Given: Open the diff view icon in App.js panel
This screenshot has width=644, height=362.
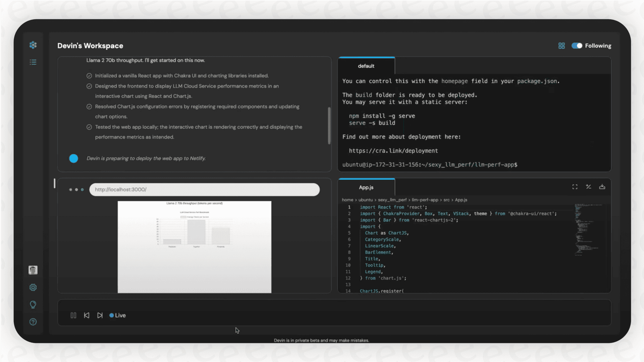Looking at the screenshot, I should click(588, 187).
